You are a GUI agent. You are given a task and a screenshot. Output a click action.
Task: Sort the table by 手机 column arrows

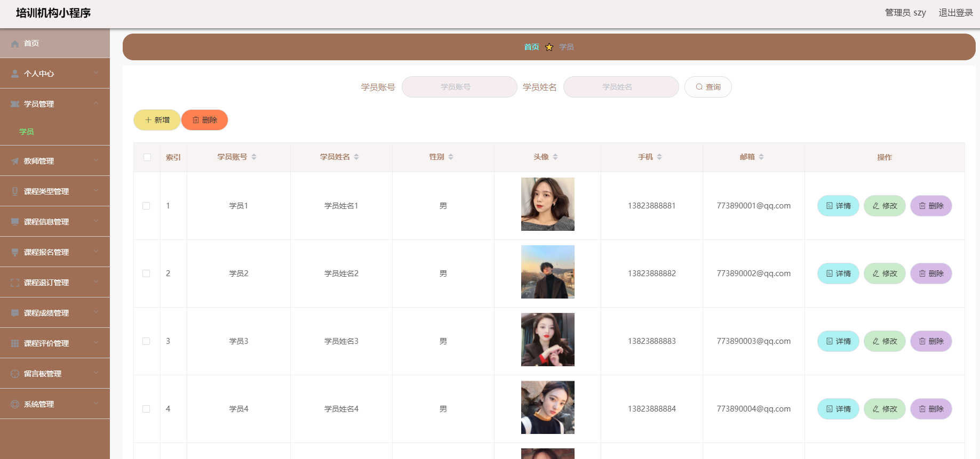click(x=659, y=157)
